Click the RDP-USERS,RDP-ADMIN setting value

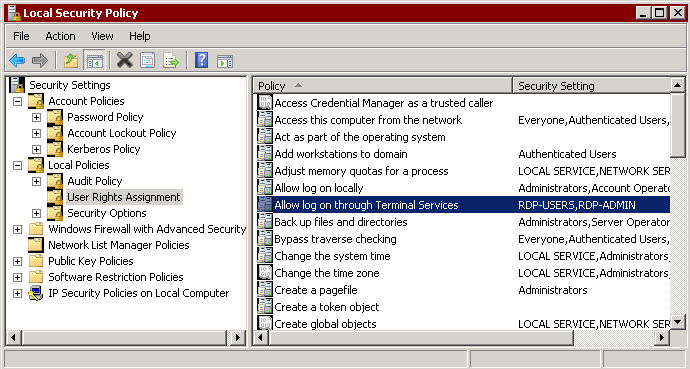(x=576, y=205)
